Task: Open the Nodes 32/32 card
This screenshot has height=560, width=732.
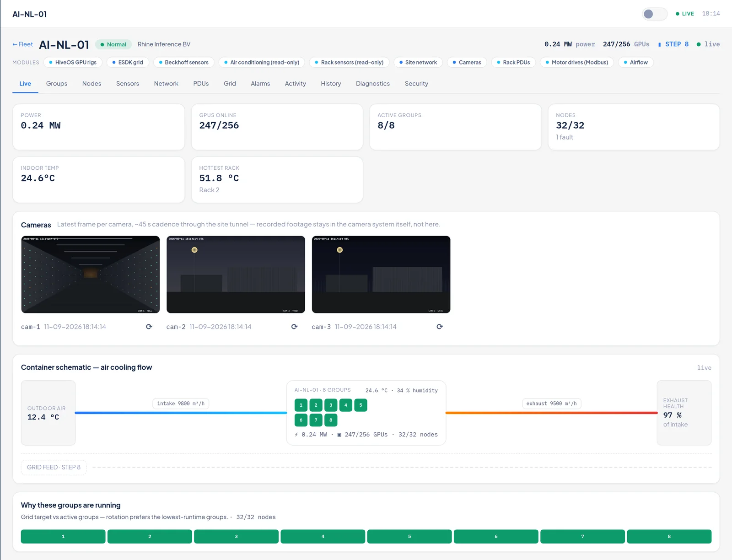Action: pyautogui.click(x=634, y=127)
